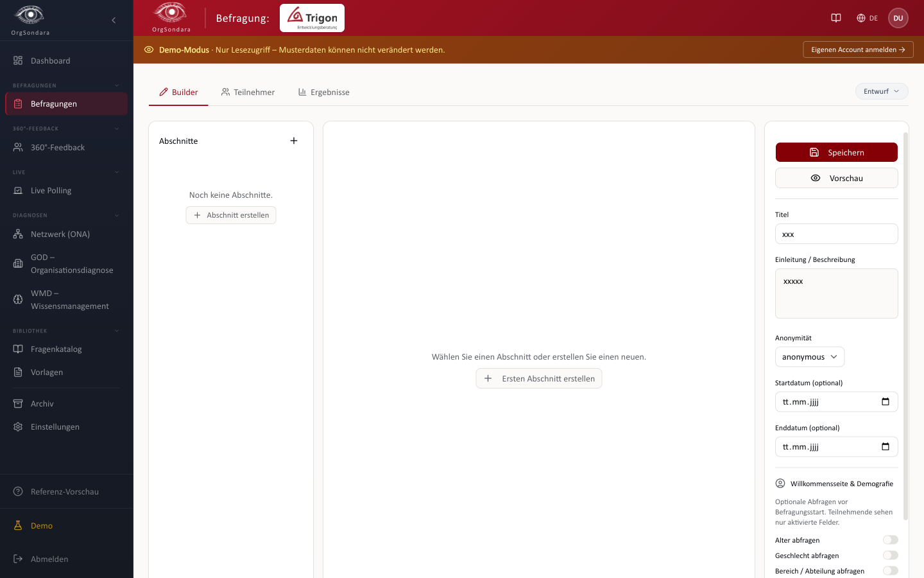Go to Dashboard in the sidebar
Screen dimensions: 924x578
pos(67,60)
